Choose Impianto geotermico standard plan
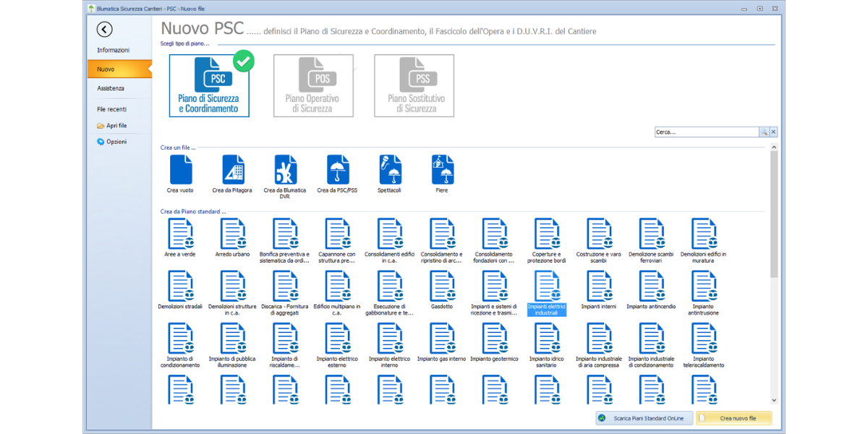 click(494, 339)
